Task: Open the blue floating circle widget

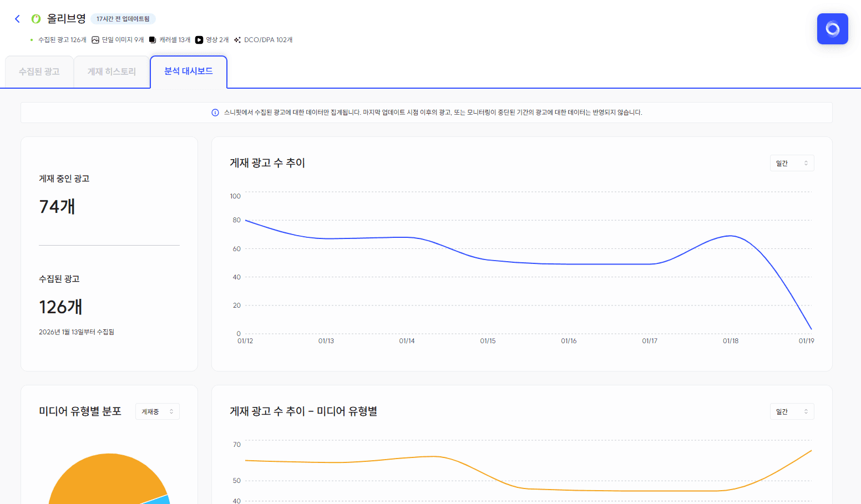Action: click(x=832, y=29)
